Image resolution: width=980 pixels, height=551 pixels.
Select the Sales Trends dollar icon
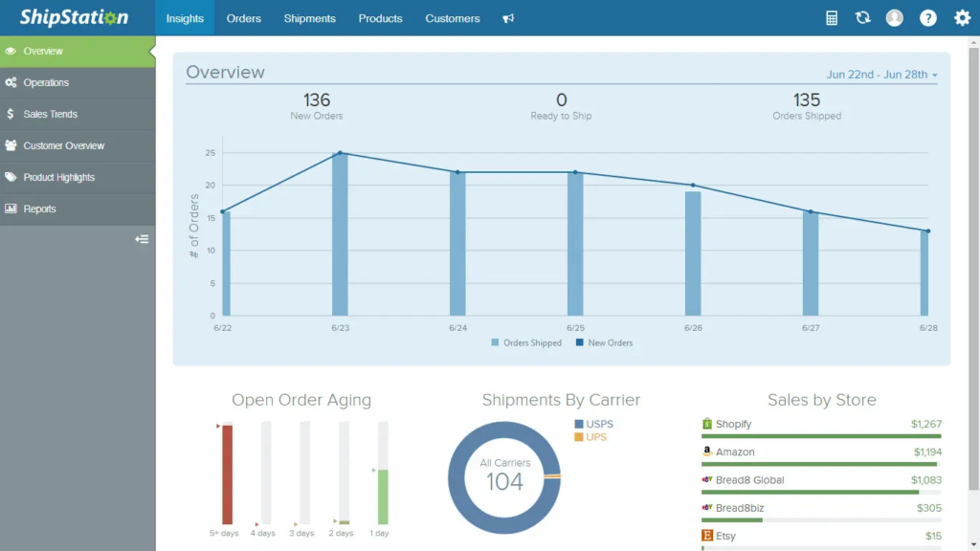[x=11, y=114]
